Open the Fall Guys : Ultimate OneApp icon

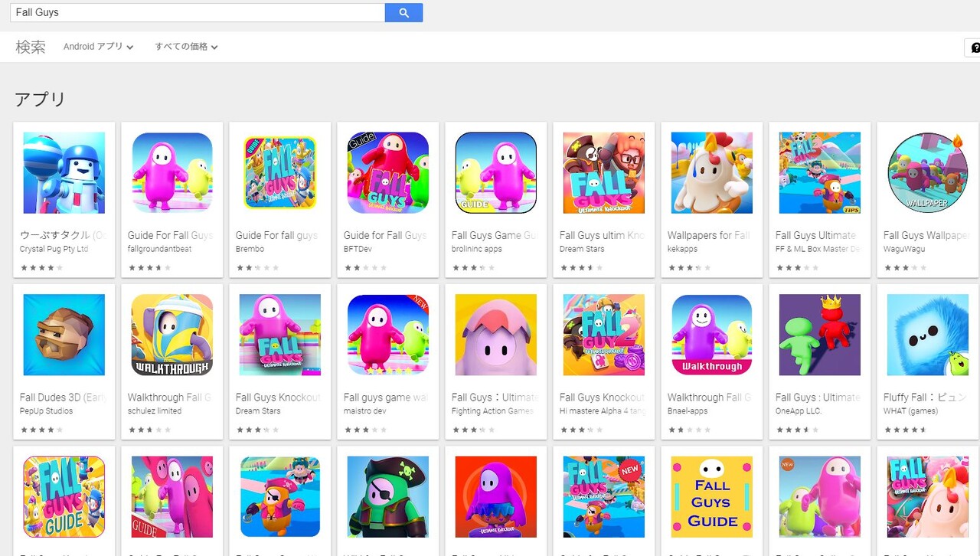pyautogui.click(x=819, y=335)
